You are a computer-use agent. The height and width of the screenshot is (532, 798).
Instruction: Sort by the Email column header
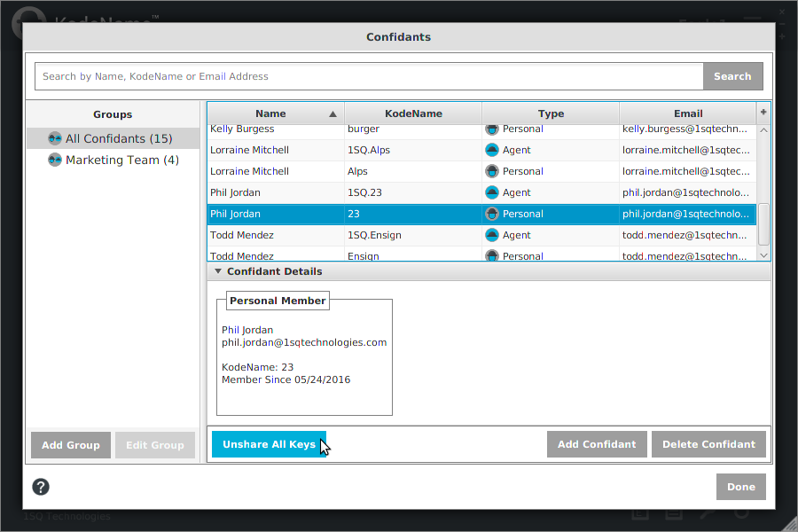[x=688, y=113]
